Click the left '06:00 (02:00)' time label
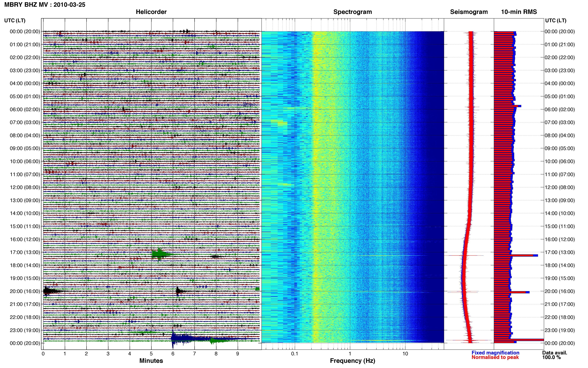 (25, 110)
